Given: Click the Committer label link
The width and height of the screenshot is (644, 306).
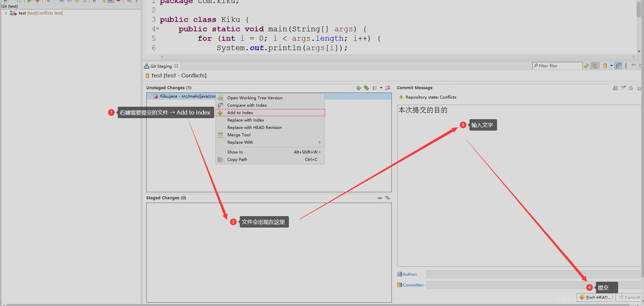Looking at the screenshot, I should 414,285.
